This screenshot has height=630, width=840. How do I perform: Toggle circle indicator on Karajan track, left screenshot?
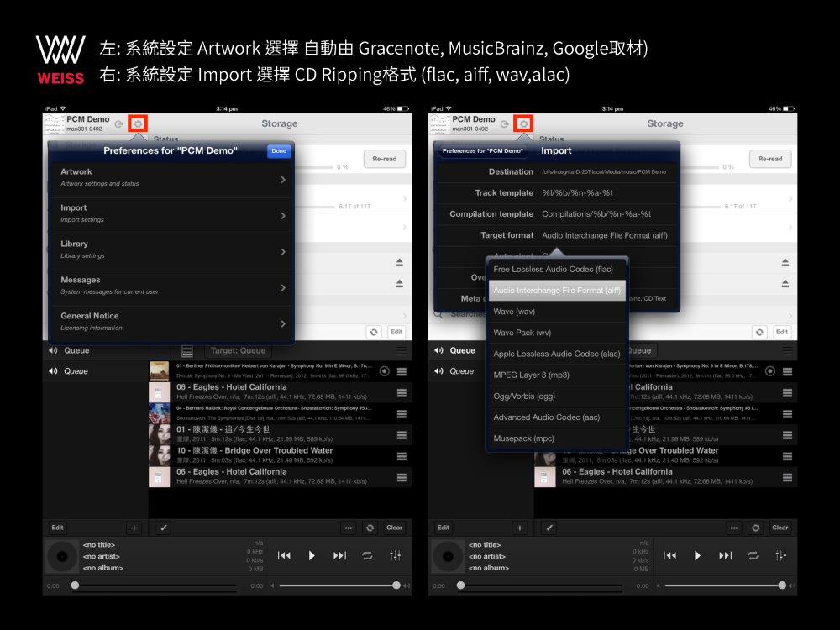point(384,371)
